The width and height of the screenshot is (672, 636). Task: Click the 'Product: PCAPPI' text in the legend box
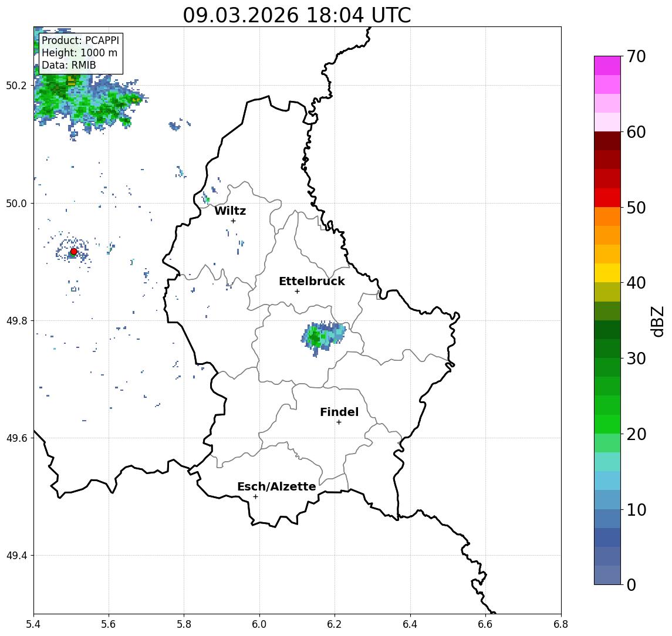(80, 40)
